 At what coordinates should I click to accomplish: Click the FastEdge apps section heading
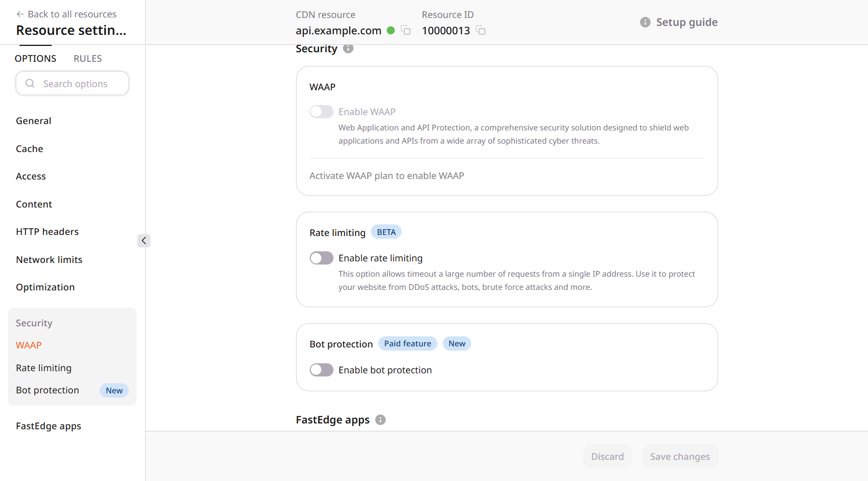(332, 420)
